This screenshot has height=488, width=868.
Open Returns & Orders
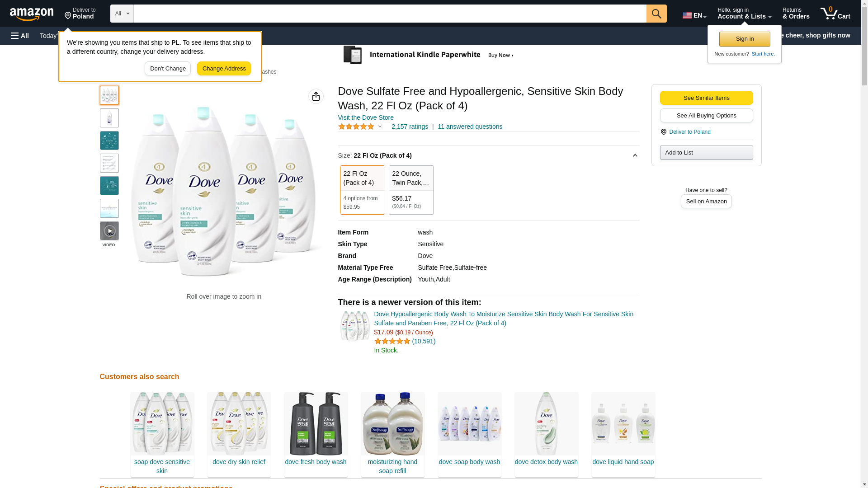click(x=796, y=14)
